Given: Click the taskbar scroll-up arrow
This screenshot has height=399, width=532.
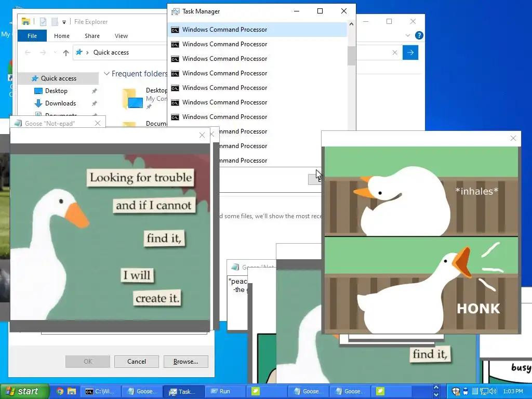Looking at the screenshot, I should [436, 388].
